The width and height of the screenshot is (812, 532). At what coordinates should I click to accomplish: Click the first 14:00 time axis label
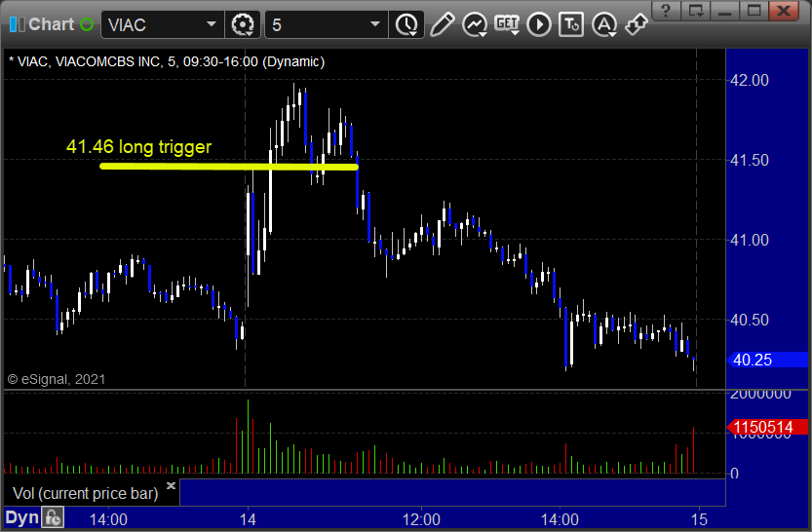(x=108, y=519)
